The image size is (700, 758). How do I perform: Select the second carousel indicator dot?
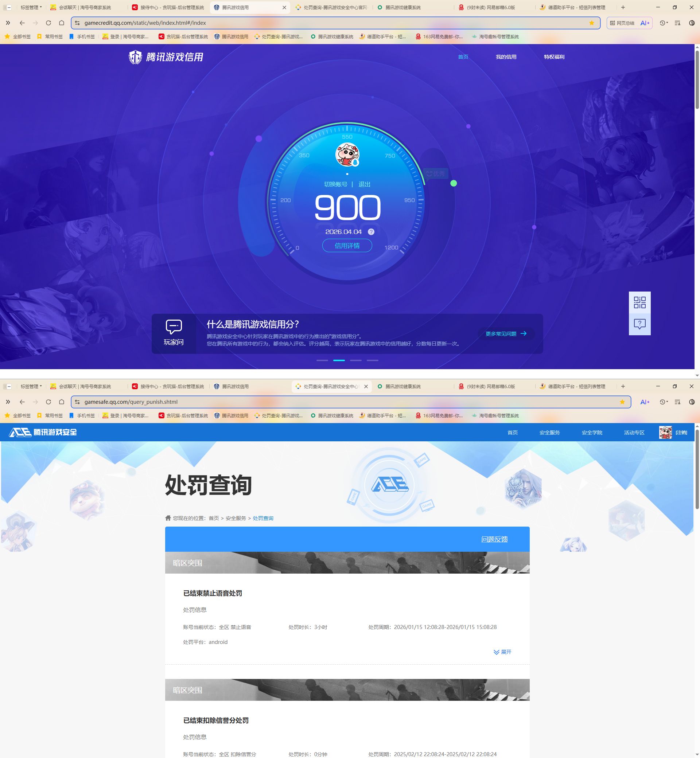[339, 360]
